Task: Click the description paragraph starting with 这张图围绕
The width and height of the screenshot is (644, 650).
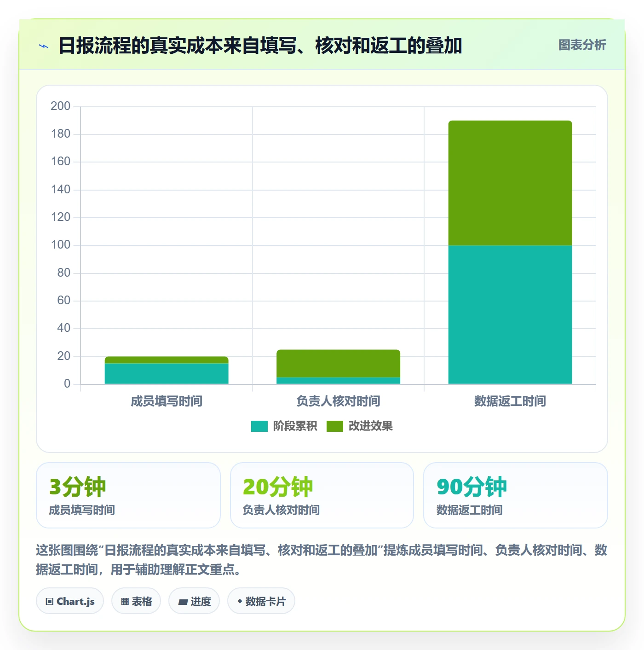Action: pos(322,560)
